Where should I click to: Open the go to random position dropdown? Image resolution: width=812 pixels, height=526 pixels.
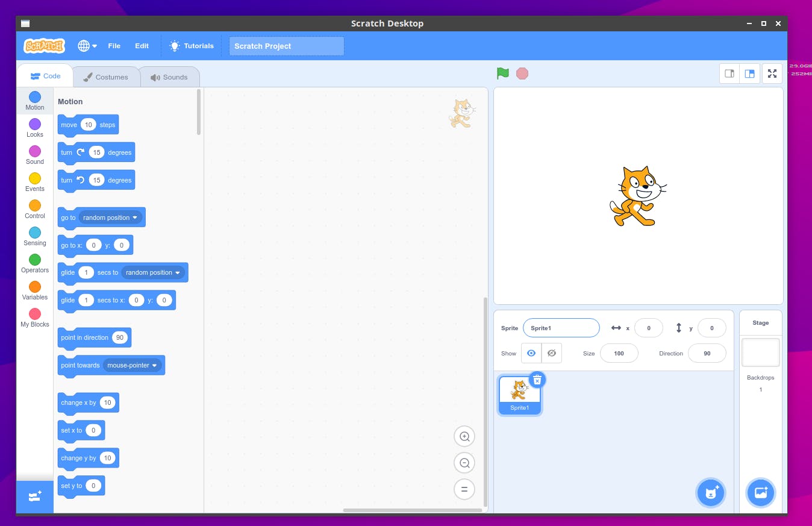coord(111,218)
